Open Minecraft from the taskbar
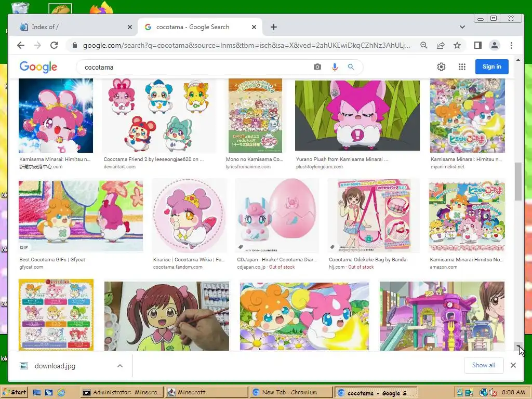Image resolution: width=532 pixels, height=399 pixels. (x=206, y=393)
